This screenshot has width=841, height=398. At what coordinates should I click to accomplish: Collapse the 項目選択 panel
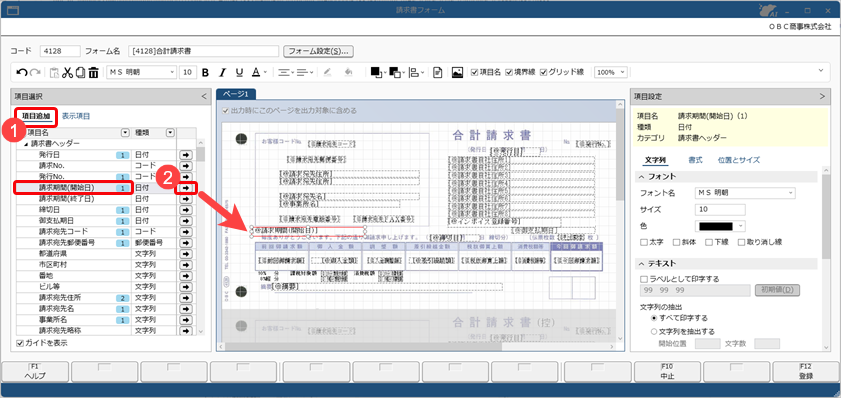[x=203, y=97]
